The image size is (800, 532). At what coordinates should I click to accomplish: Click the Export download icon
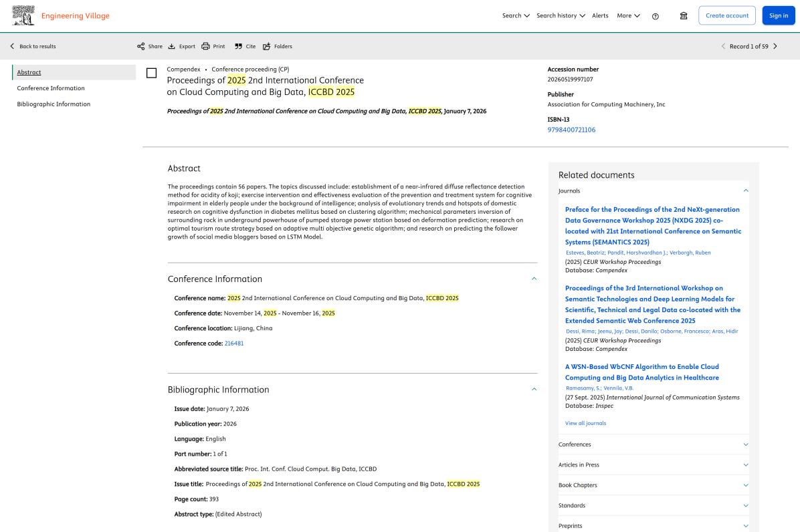172,46
